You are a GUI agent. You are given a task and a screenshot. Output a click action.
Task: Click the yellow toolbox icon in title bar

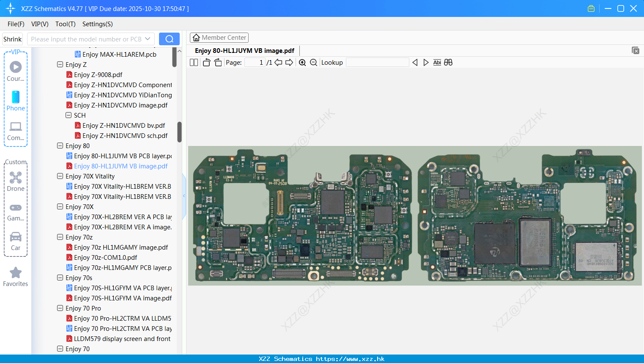point(591,8)
